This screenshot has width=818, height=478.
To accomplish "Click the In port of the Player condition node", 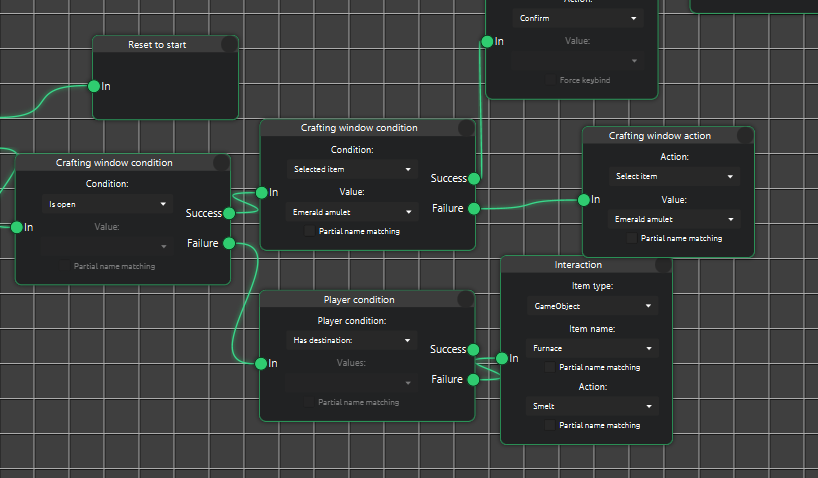I will tap(261, 364).
